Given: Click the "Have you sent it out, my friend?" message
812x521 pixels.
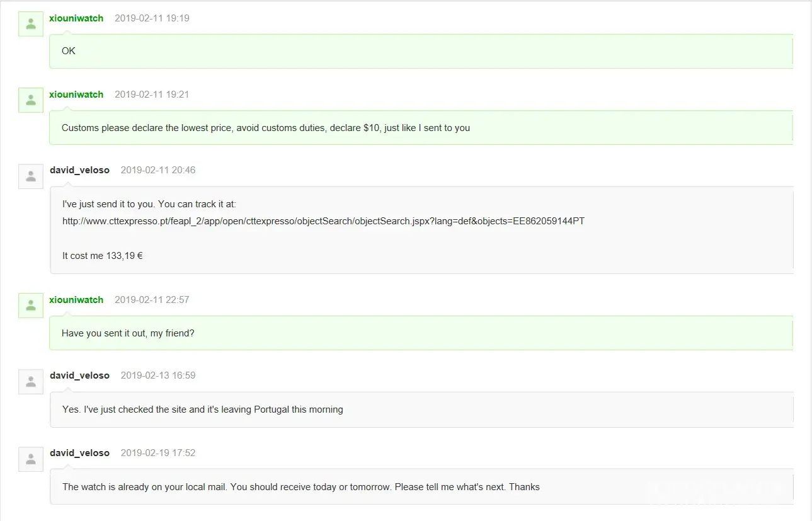Looking at the screenshot, I should [128, 333].
